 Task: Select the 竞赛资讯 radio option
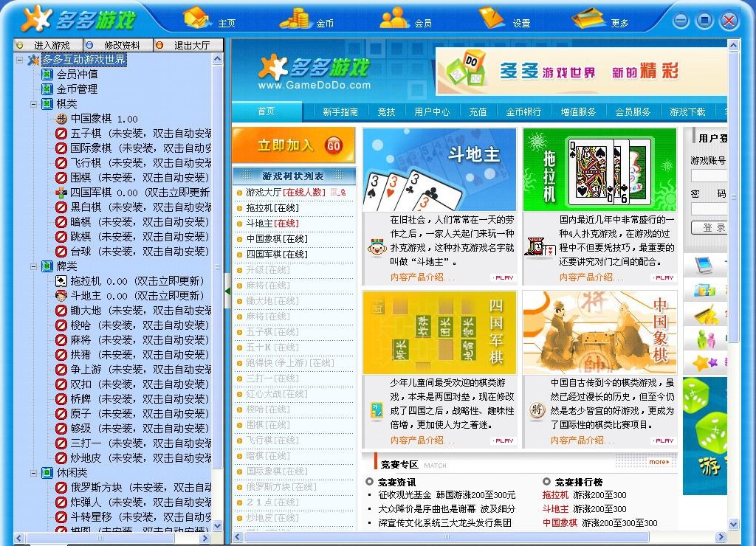(369, 482)
